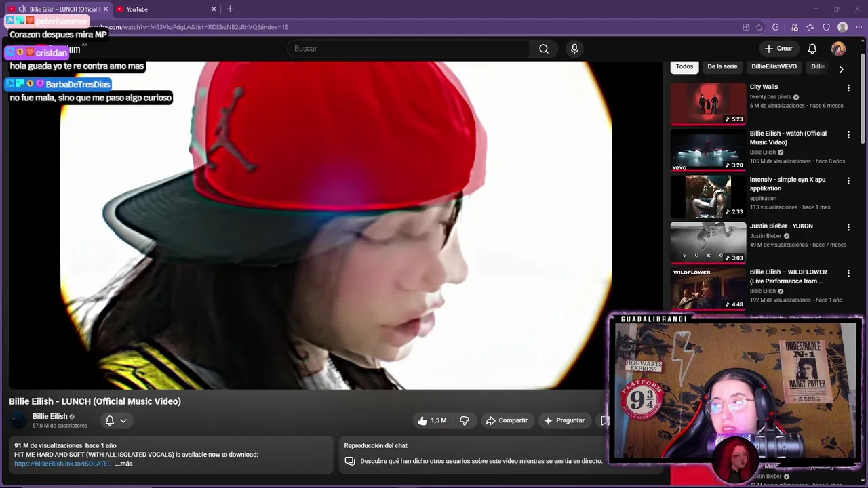Click '91 M de visualizaciones hace 1 año' text
This screenshot has width=868, height=488.
[x=65, y=445]
